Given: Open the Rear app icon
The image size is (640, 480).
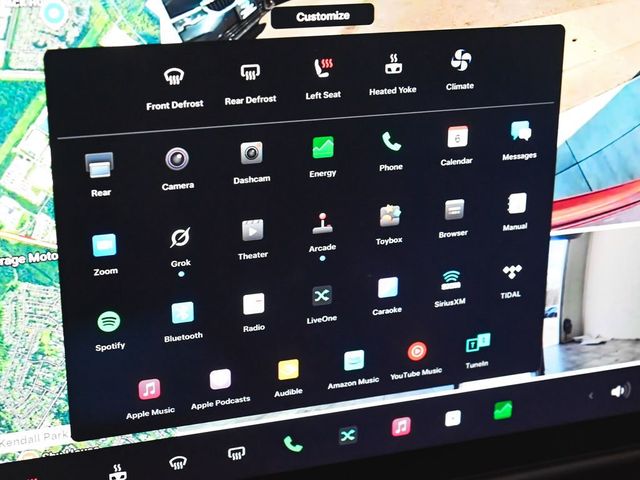Looking at the screenshot, I should pyautogui.click(x=99, y=165).
